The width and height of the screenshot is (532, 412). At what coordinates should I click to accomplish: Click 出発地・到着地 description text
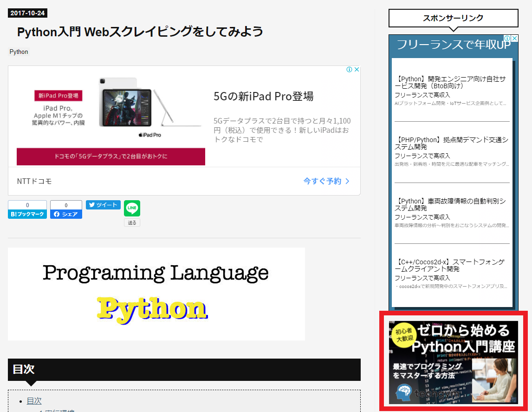(x=452, y=164)
